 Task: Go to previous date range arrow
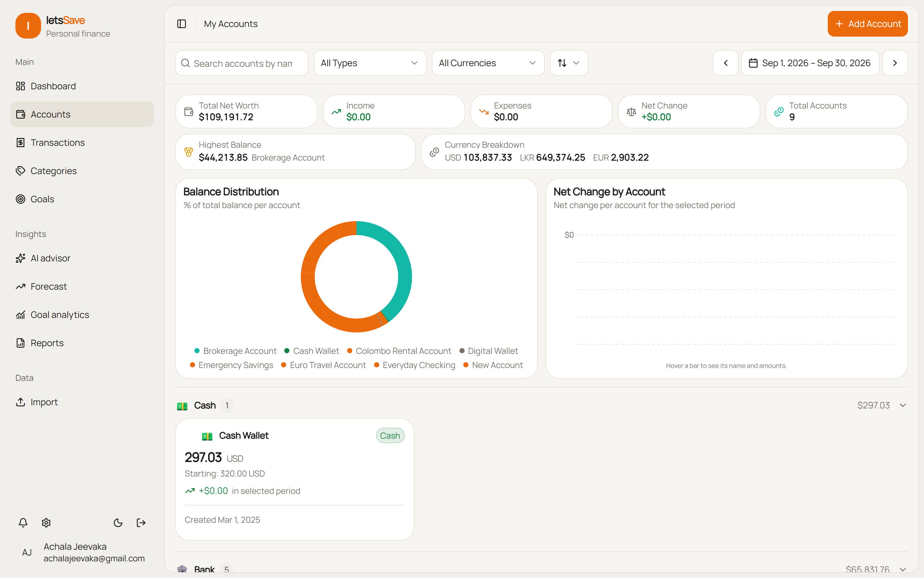(725, 63)
